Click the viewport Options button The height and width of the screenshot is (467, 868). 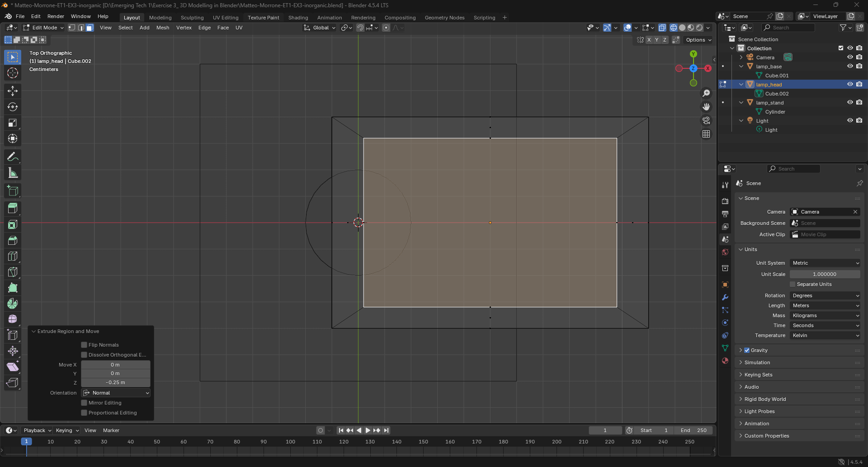coord(698,40)
